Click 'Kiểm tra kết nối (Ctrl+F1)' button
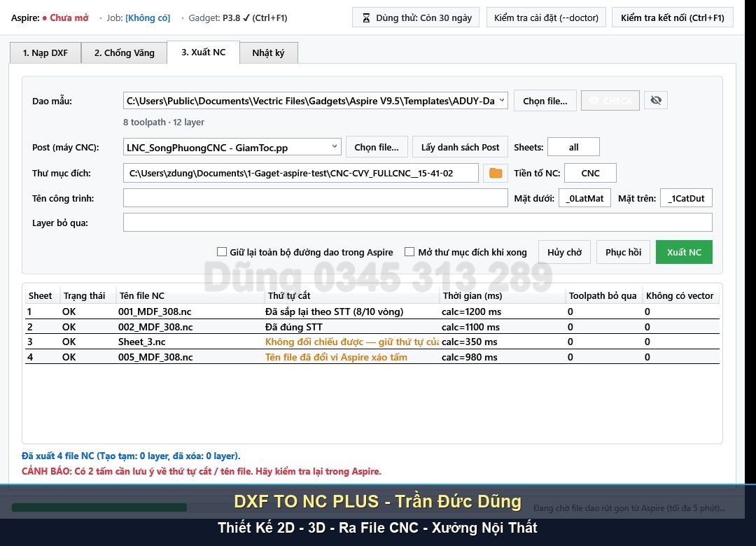The image size is (756, 546). pyautogui.click(x=672, y=17)
